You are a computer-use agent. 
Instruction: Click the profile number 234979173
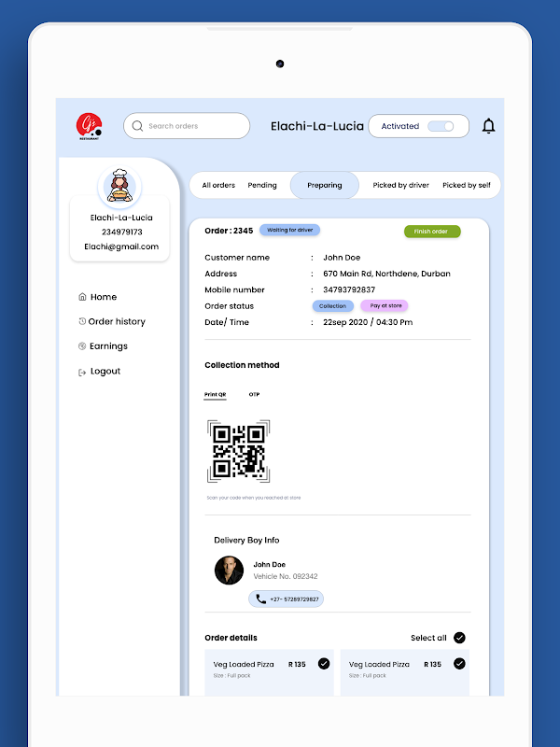pos(122,232)
